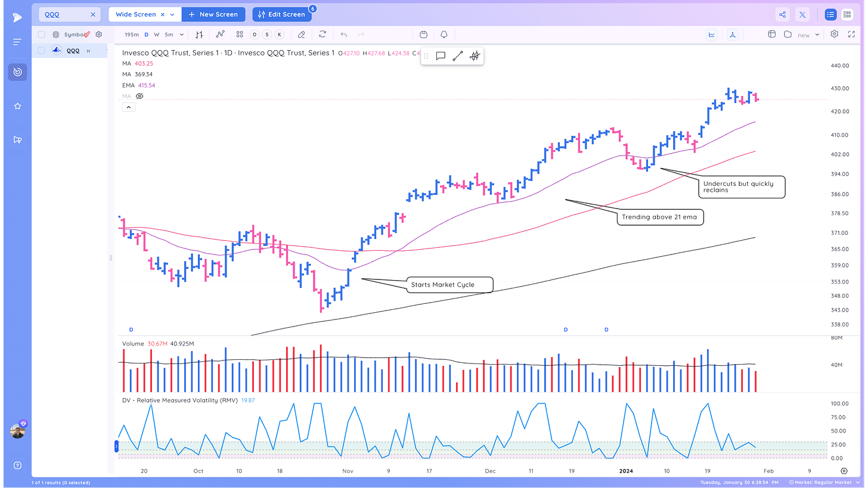The width and height of the screenshot is (868, 488).
Task: Toggle the QQQ row checkbox
Action: (42, 51)
